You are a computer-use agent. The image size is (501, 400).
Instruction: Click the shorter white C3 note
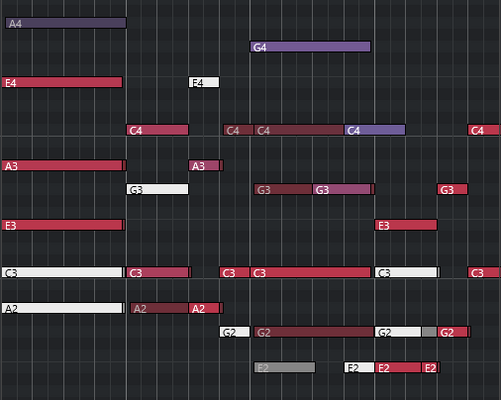tap(406, 272)
